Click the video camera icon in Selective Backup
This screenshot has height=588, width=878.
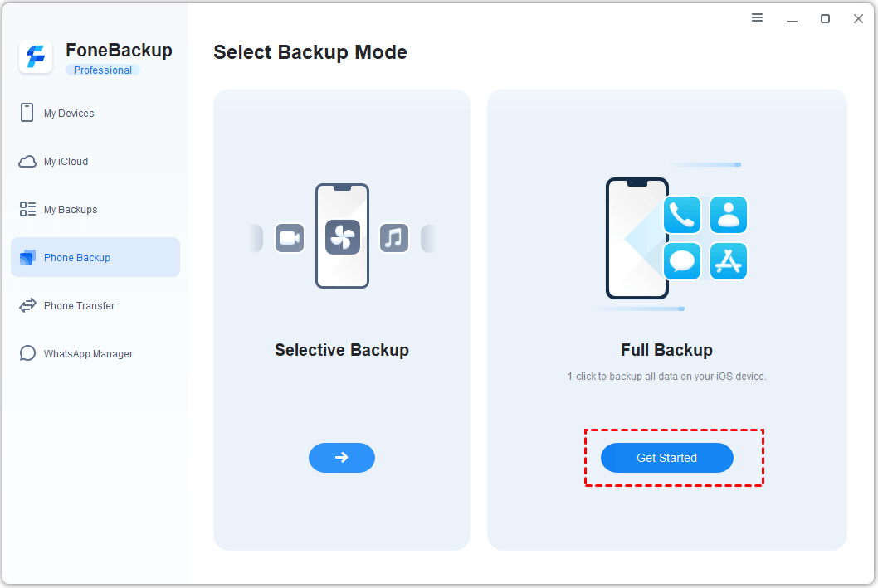(290, 238)
